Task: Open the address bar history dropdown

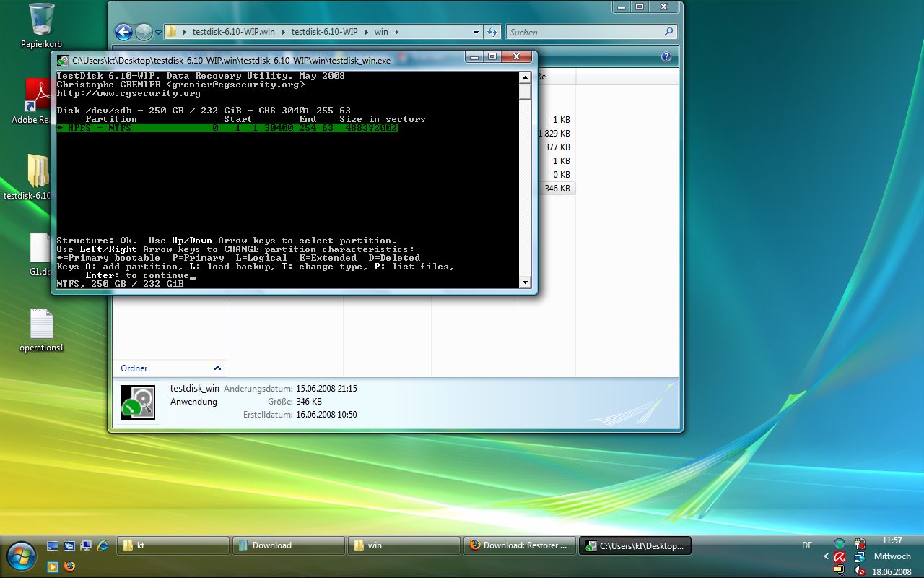Action: (x=476, y=32)
